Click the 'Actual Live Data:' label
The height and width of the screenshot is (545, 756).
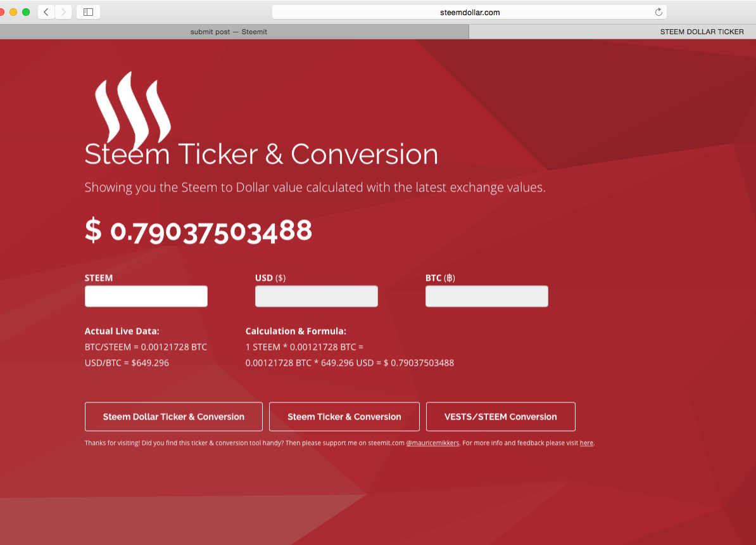pyautogui.click(x=122, y=331)
